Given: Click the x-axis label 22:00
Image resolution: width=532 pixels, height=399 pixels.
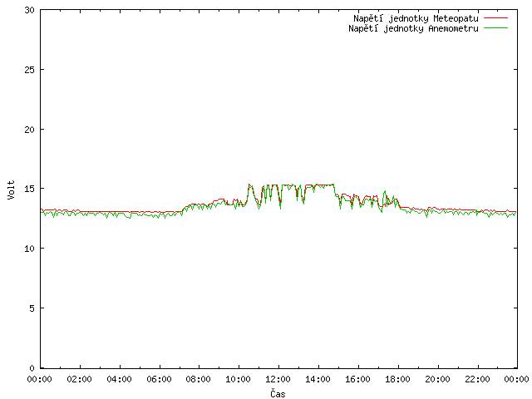Looking at the screenshot, I should coord(477,379).
